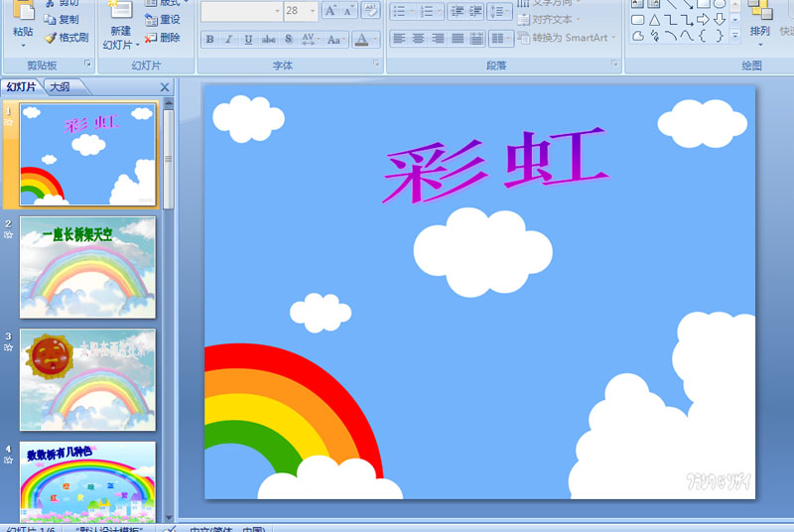Open the columns dropdown
The width and height of the screenshot is (794, 532).
tap(501, 38)
